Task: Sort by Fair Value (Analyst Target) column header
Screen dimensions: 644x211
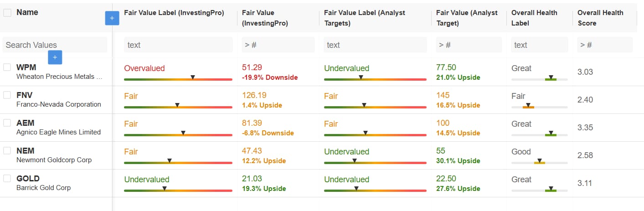Action: [467, 18]
